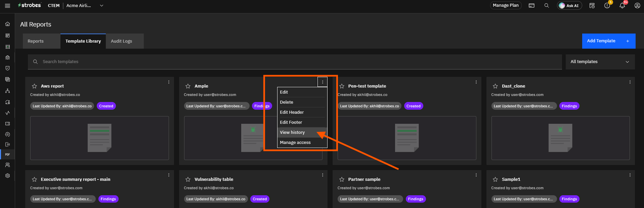Select View history in the menu
The image size is (644, 208).
[x=302, y=133]
